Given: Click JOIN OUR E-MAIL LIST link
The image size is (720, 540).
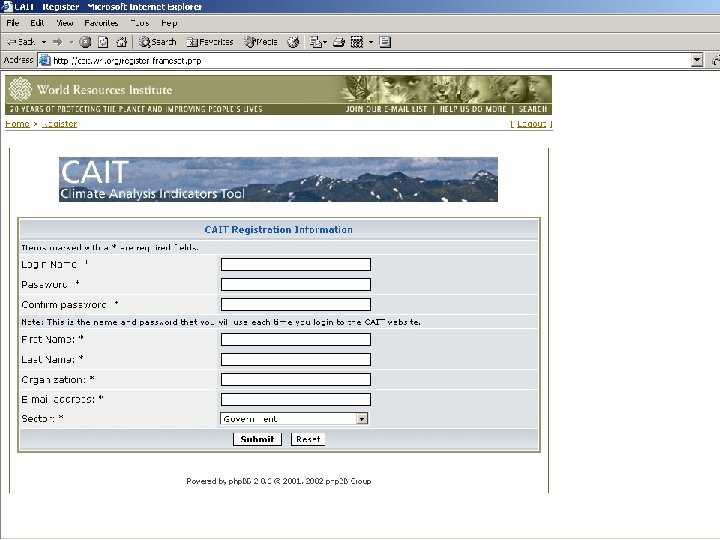Looking at the screenshot, I should [x=386, y=109].
